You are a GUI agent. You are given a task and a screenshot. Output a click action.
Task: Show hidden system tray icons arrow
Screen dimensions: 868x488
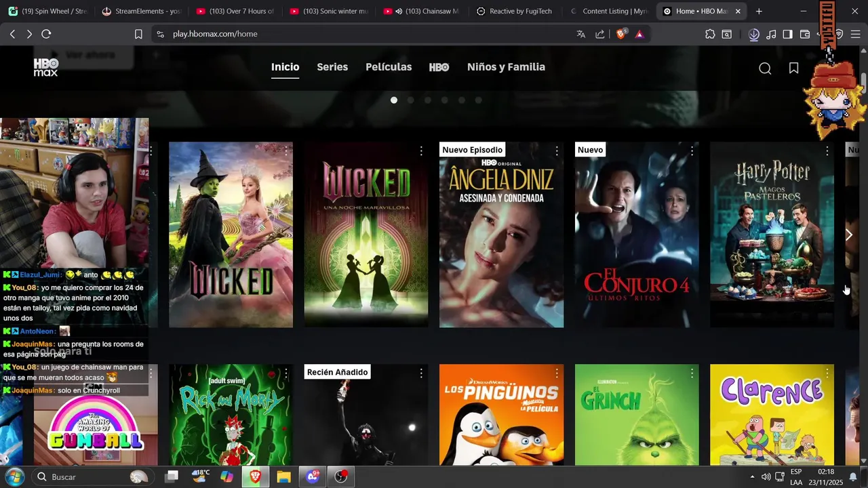[x=752, y=477]
